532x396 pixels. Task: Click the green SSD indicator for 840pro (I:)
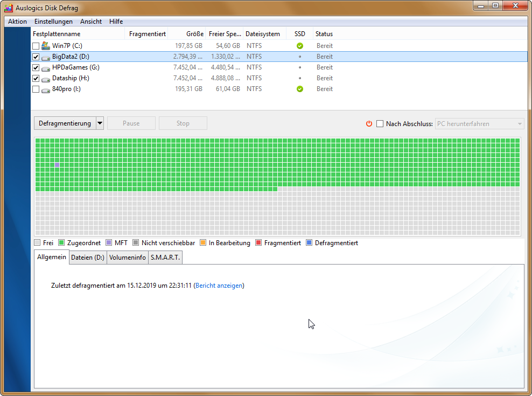300,89
